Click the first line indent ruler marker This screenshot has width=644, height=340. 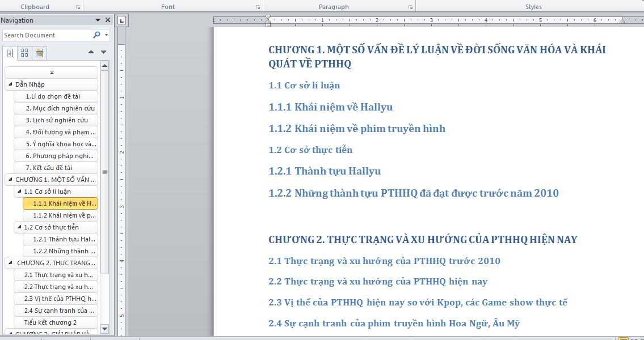point(268,17)
